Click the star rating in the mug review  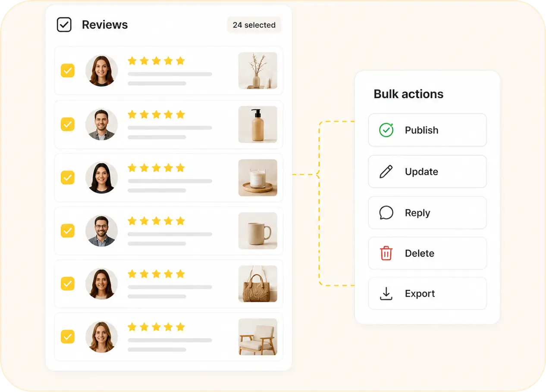[x=156, y=221]
